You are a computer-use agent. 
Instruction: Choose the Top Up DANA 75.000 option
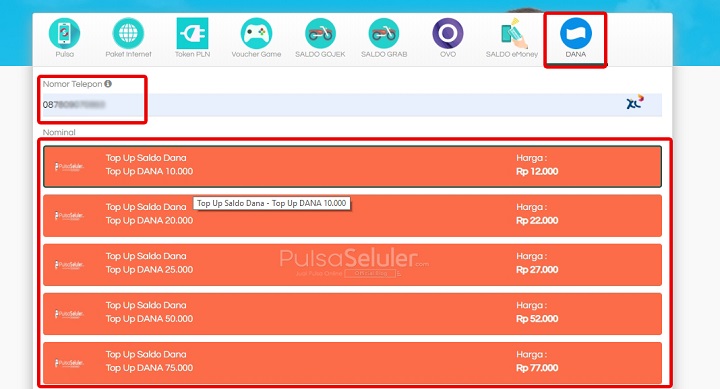point(352,363)
